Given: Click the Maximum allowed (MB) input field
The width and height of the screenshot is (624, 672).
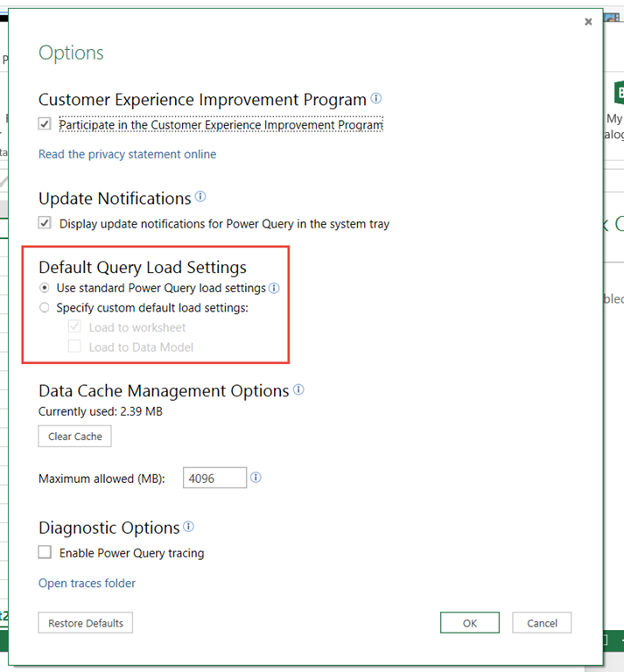Looking at the screenshot, I should (x=214, y=478).
